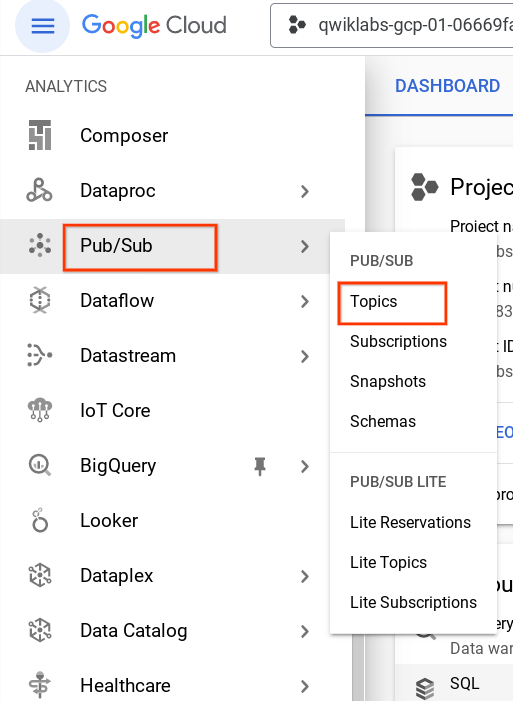Select Topics in the Pub/Sub submenu
513x701 pixels.
tap(374, 302)
